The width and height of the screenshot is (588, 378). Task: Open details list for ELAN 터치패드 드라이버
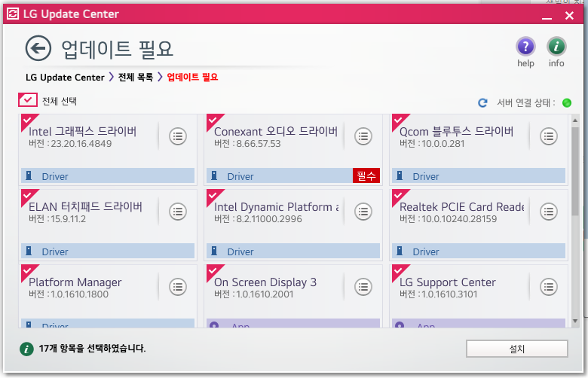tap(178, 212)
